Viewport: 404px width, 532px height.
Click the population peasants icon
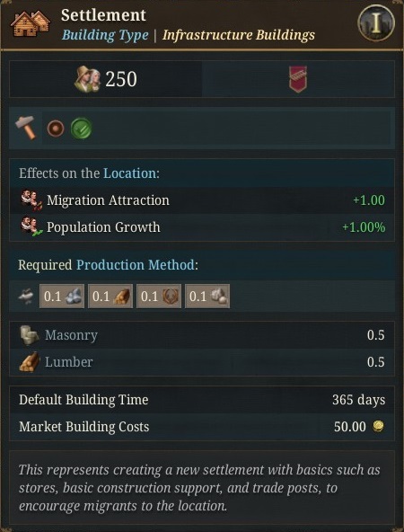(87, 79)
